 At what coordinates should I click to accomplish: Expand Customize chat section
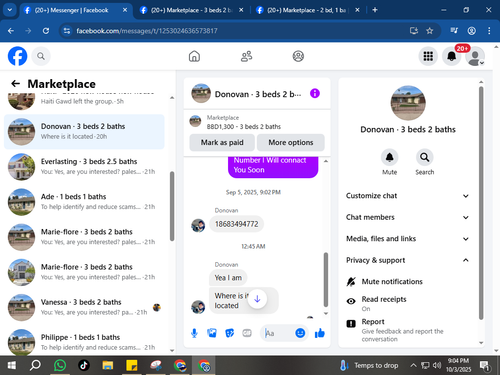click(408, 196)
